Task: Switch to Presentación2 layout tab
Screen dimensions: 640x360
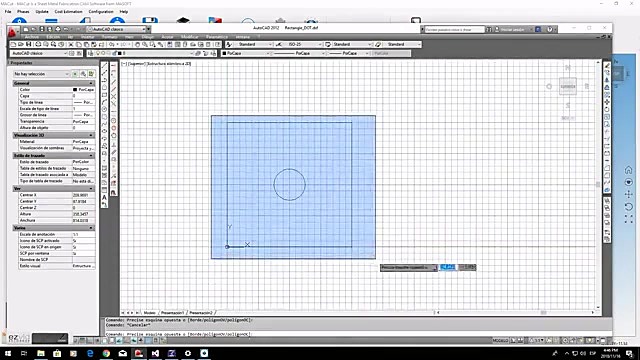Action: (x=201, y=313)
